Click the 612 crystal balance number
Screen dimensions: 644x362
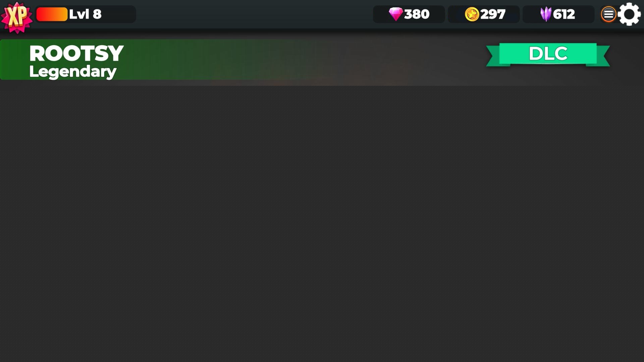[564, 14]
